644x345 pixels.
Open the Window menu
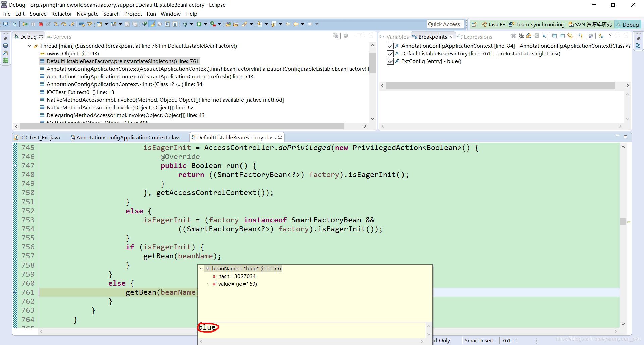[170, 14]
